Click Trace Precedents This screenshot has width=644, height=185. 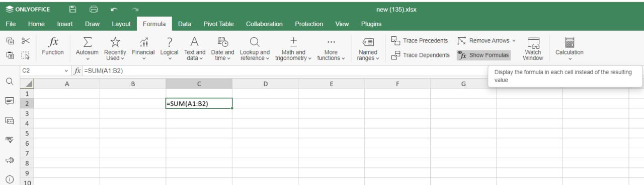tap(420, 41)
